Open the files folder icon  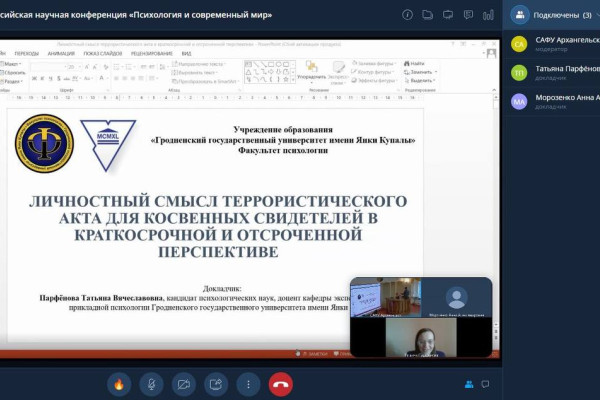428,15
